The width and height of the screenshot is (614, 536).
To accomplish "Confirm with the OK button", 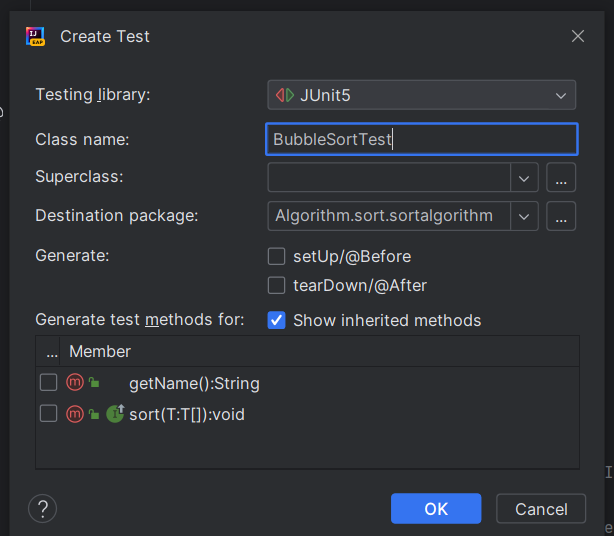I will pos(436,509).
